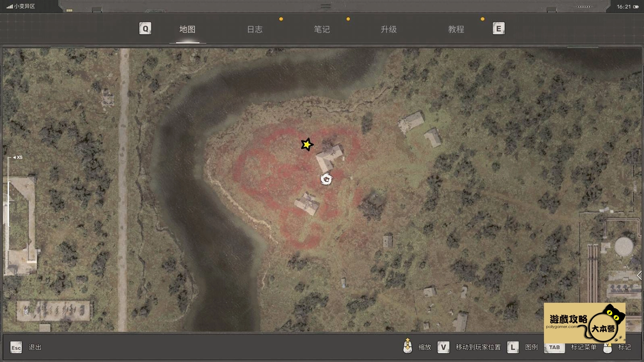Open the 日志 journal tab
Image resolution: width=644 pixels, height=362 pixels.
[x=255, y=29]
